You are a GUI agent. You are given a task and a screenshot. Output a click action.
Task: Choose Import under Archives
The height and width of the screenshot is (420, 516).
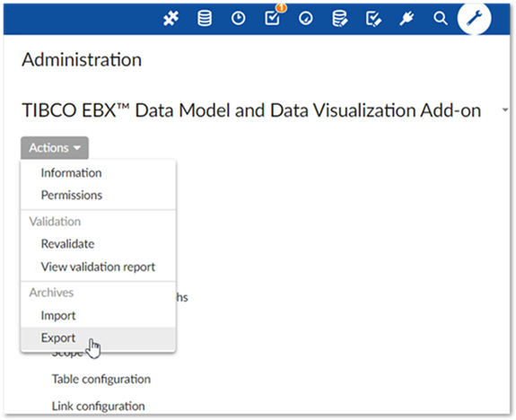pos(98,316)
